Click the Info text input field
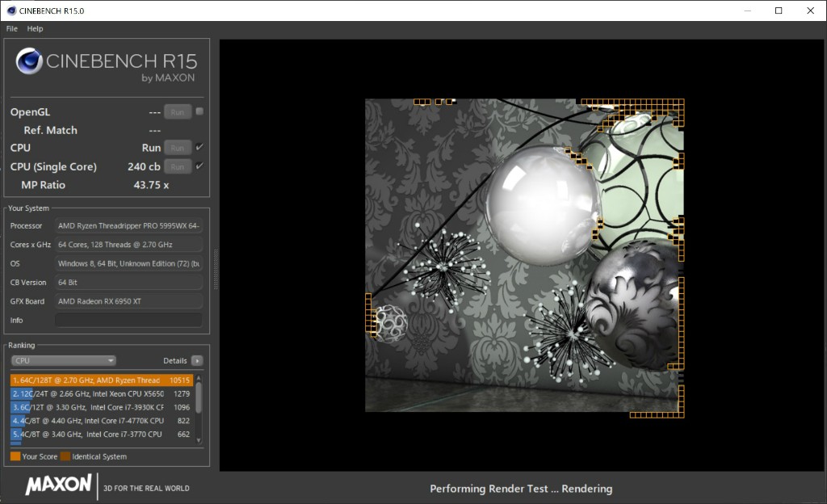 (x=128, y=321)
